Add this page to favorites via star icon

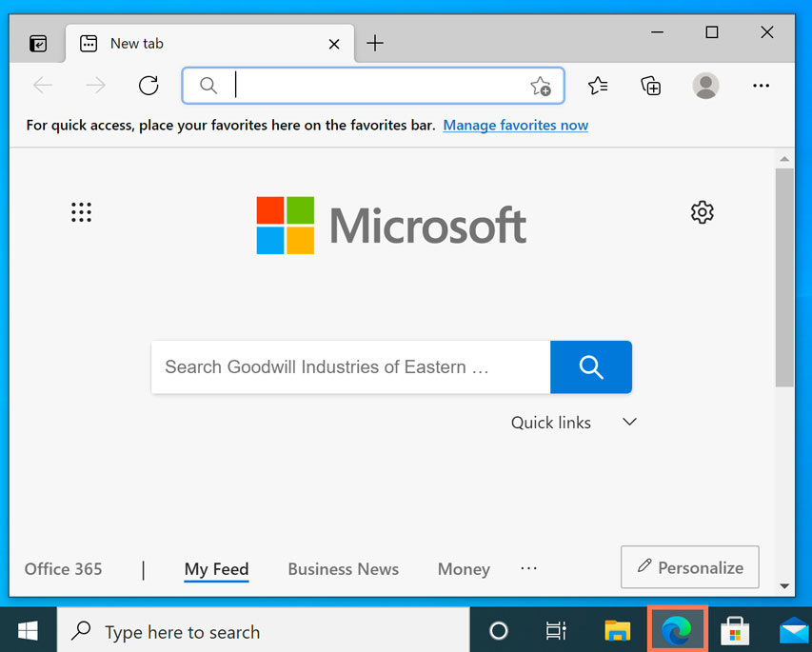(x=541, y=86)
